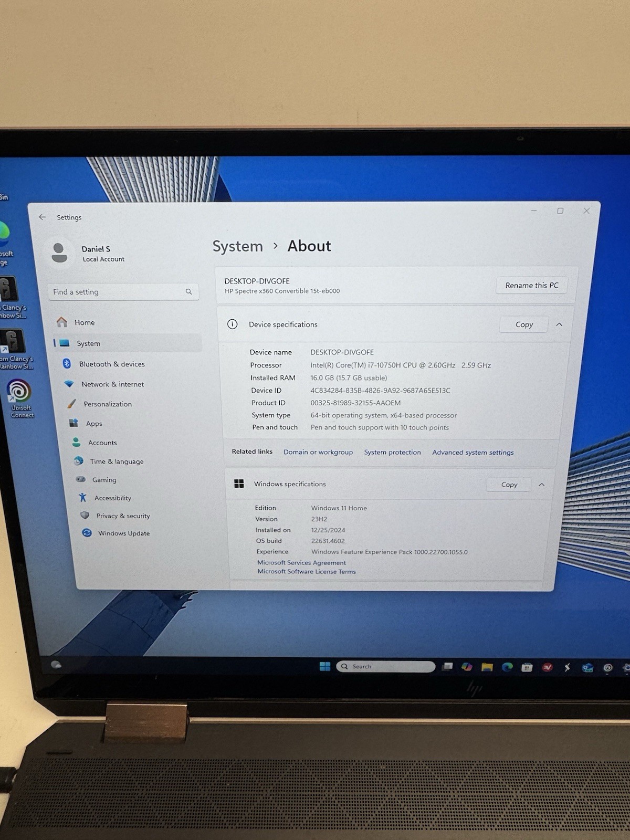
Task: Click the Device name value DESKTOP-DIVGOFE in specifications
Action: click(342, 352)
